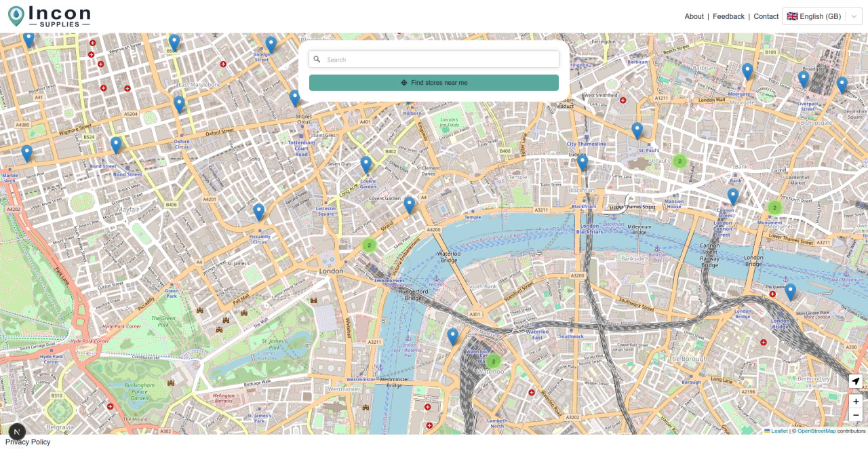Select the store pin near Bond Street
Viewport: 868px width, 449px height.
click(116, 145)
